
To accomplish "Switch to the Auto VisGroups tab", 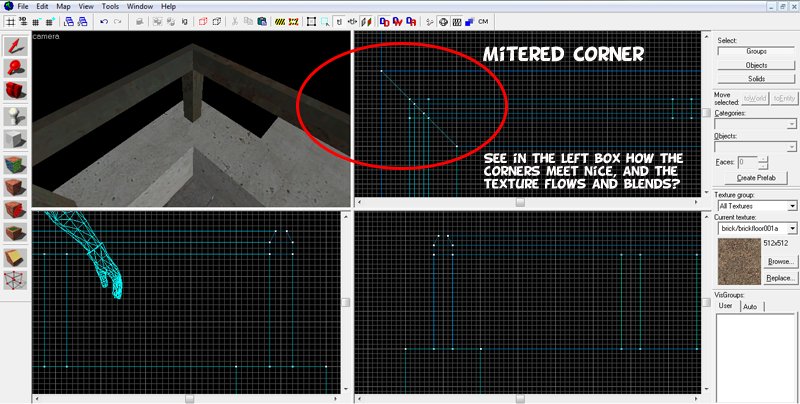I will (749, 305).
